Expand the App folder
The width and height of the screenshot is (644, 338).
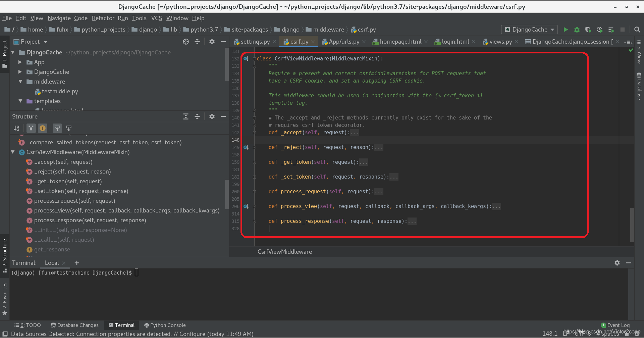point(20,62)
